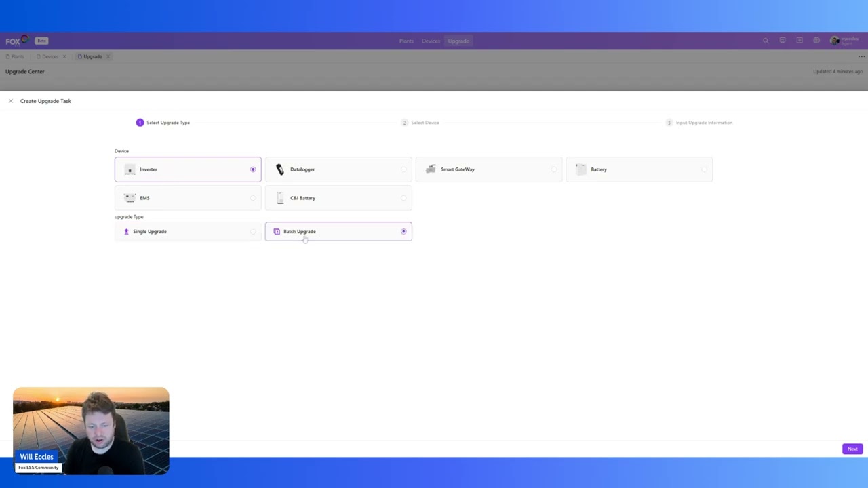Click the Smart GateWay device icon
The width and height of the screenshot is (868, 488).
click(431, 169)
